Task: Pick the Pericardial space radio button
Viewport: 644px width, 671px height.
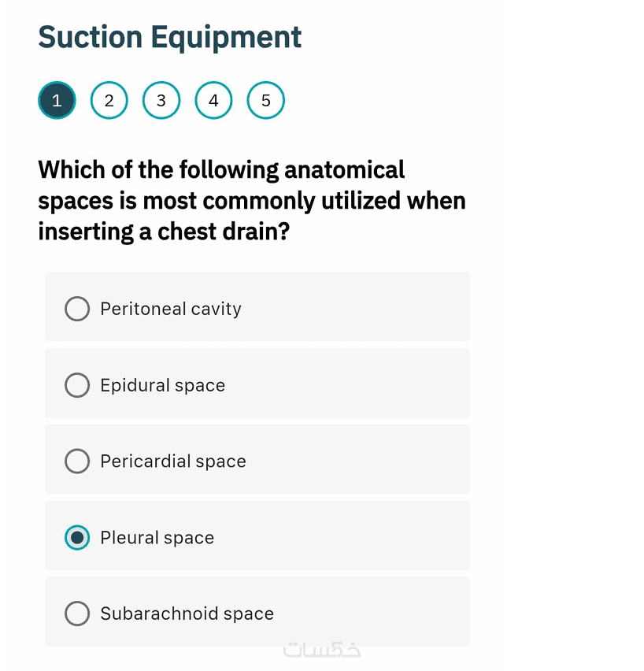Action: pos(77,462)
